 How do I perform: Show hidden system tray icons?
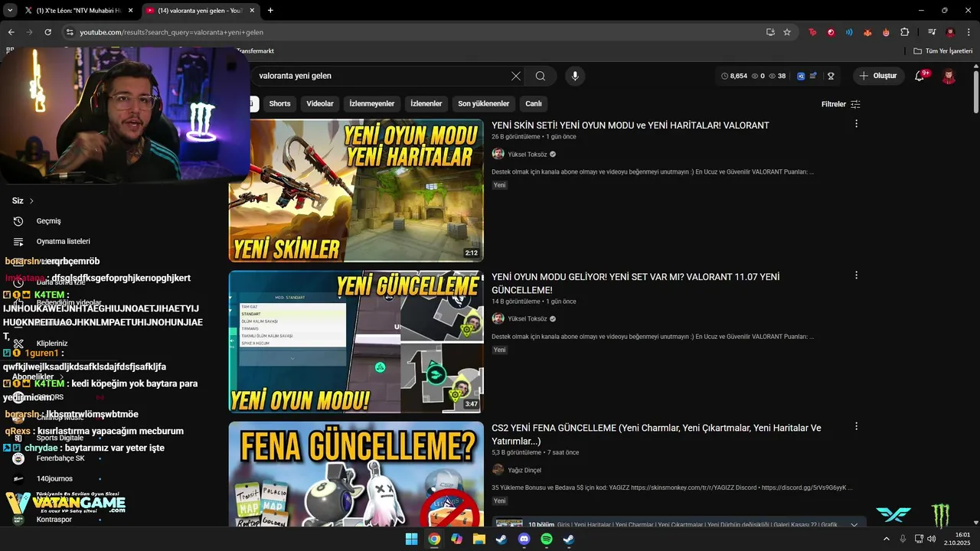coord(887,539)
